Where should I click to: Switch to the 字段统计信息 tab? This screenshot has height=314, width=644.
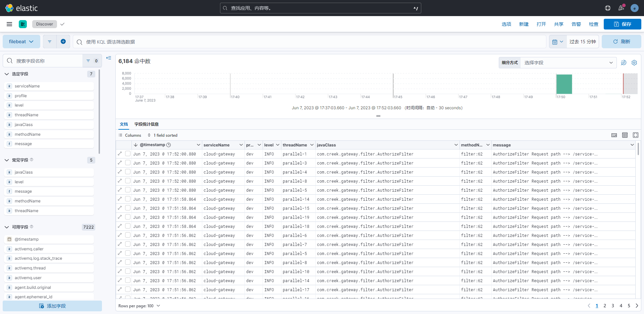point(146,124)
